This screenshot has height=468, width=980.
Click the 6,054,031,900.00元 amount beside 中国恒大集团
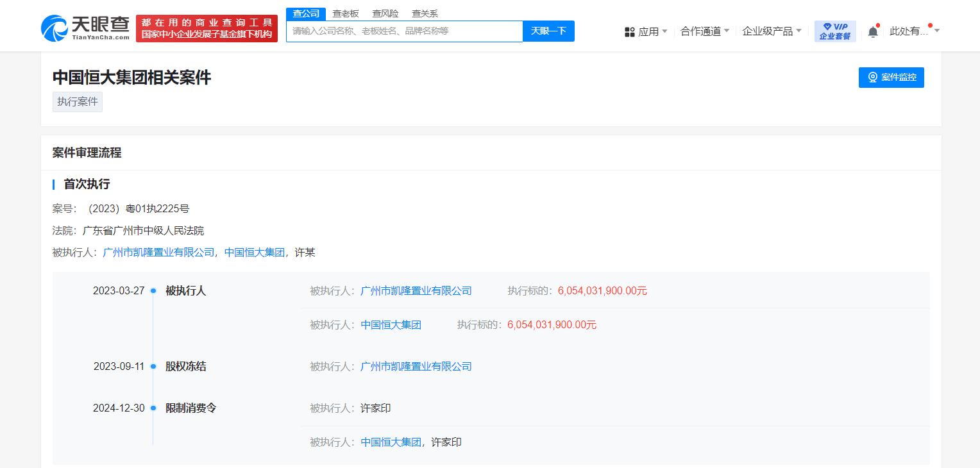coord(552,324)
